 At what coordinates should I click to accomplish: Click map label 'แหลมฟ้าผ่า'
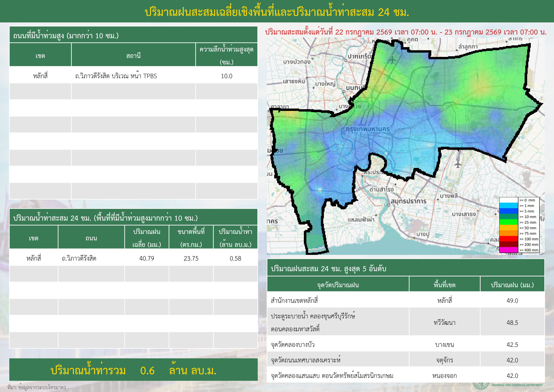(x=361, y=219)
